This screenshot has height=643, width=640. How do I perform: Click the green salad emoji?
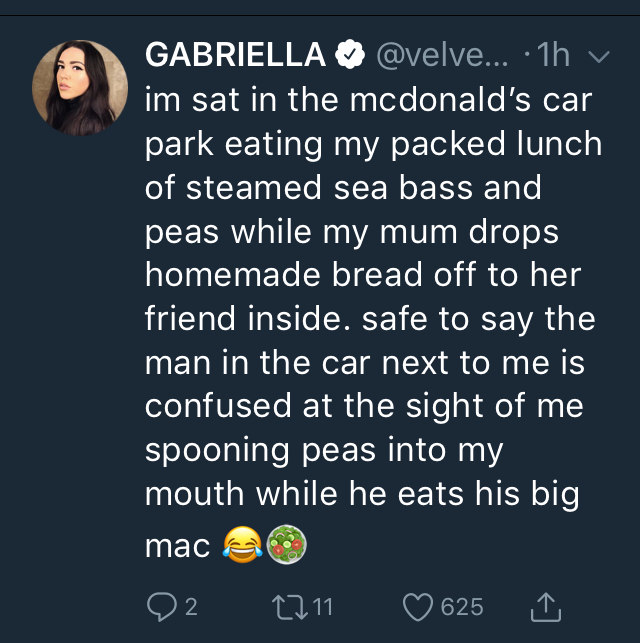point(284,545)
